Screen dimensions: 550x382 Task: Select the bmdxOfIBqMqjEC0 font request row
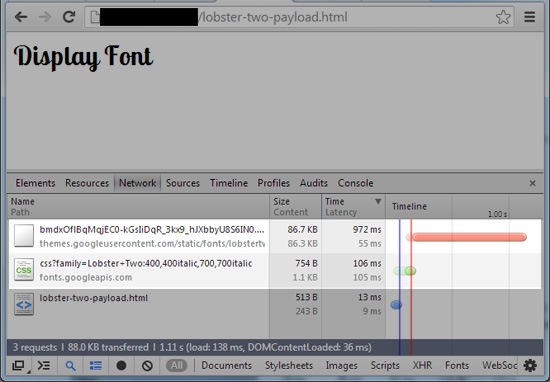click(275, 236)
